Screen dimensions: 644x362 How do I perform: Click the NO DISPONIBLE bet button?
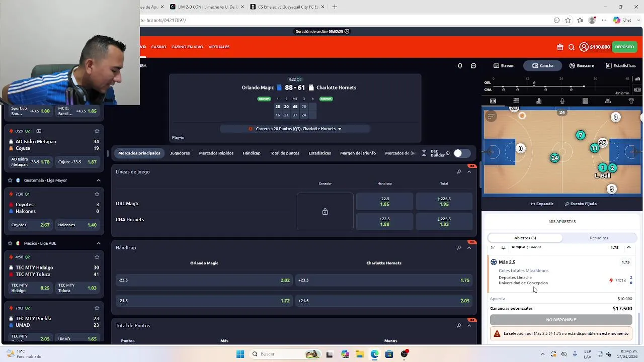pos(561,320)
